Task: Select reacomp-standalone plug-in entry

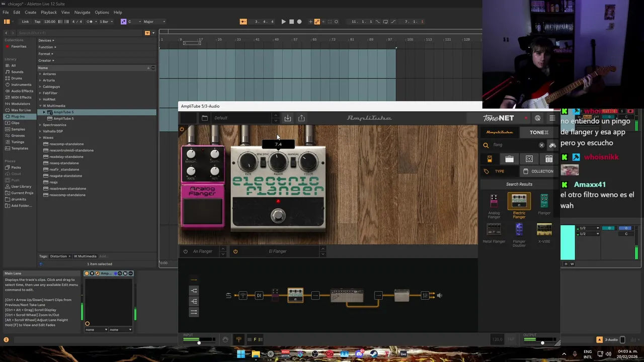Action: point(66,144)
